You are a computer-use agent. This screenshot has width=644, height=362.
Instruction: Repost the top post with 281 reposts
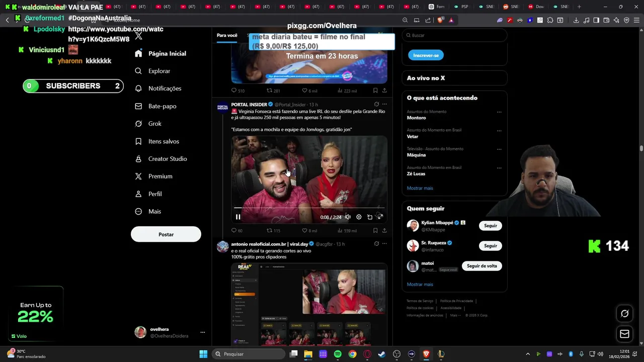[273, 91]
